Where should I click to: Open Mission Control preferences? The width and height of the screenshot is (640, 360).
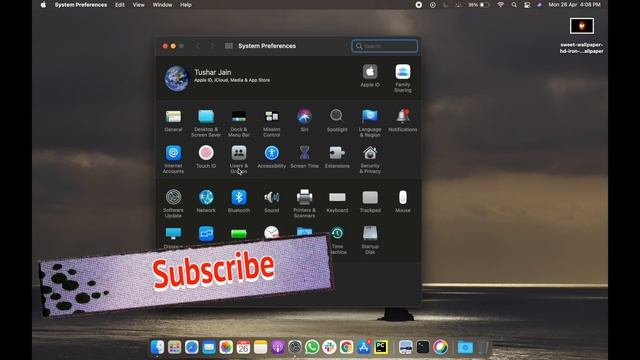(271, 117)
